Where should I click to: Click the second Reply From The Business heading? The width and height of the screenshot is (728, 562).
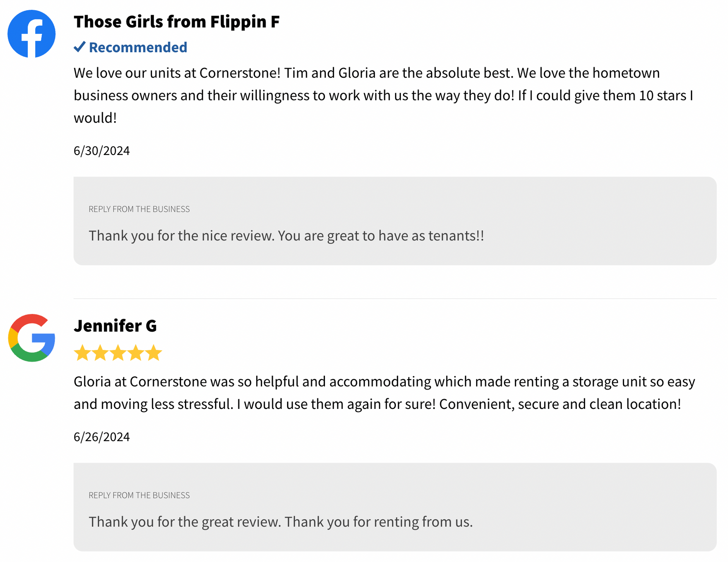tap(139, 495)
